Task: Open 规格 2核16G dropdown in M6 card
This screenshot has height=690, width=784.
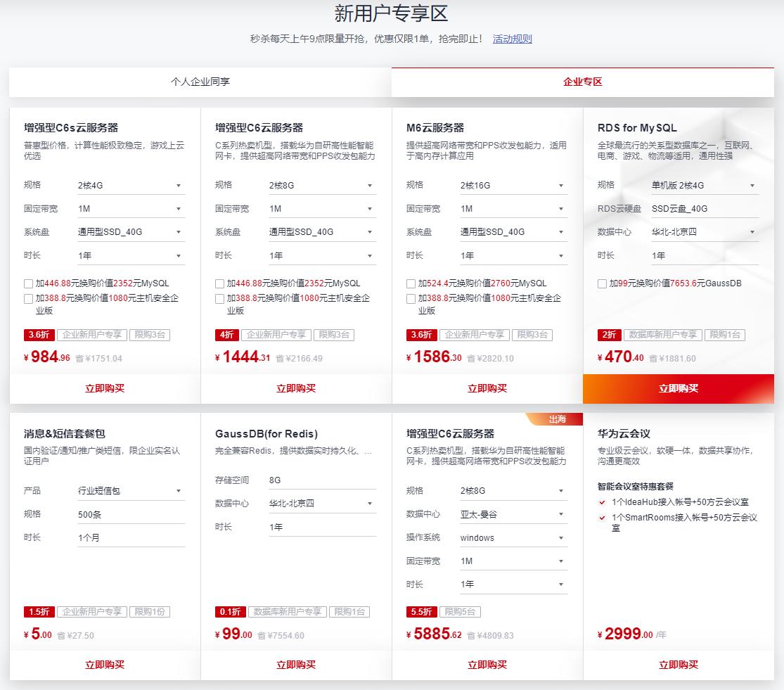Action: point(513,186)
